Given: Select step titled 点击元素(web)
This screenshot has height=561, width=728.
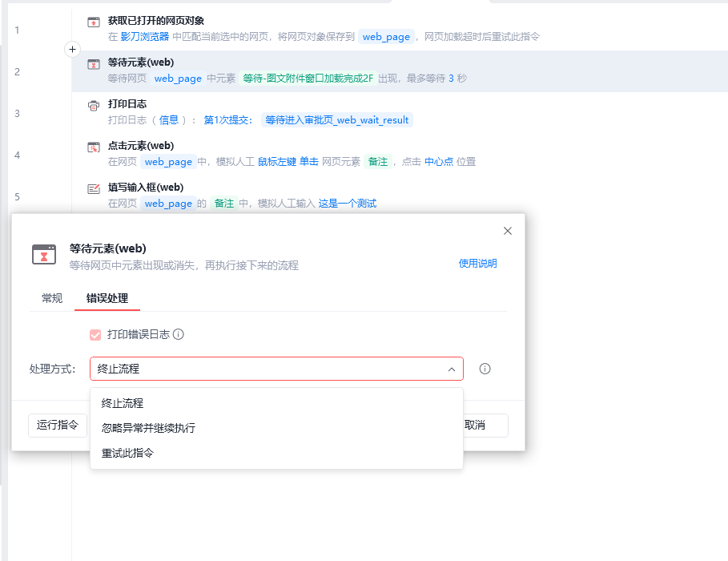Looking at the screenshot, I should point(141,146).
